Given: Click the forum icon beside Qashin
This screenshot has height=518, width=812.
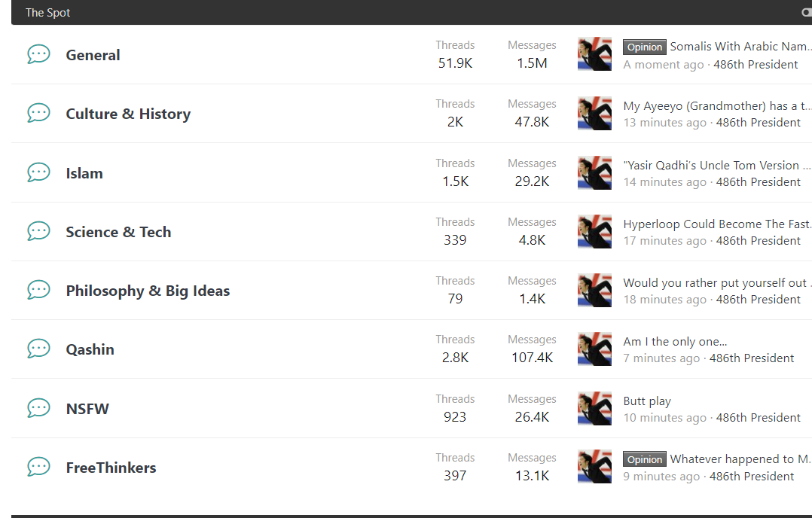Looking at the screenshot, I should [38, 349].
